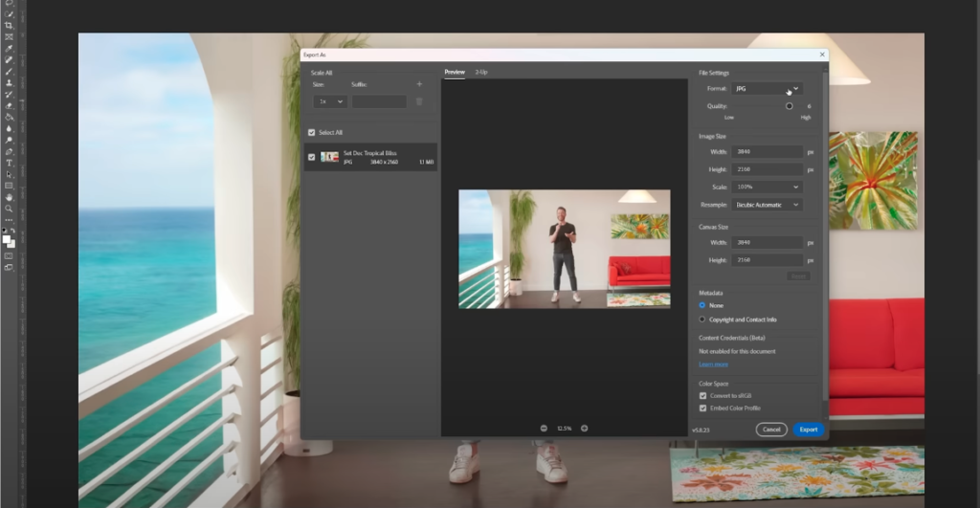The height and width of the screenshot is (508, 980).
Task: Click the trash icon beside Suffix field
Action: coord(418,101)
